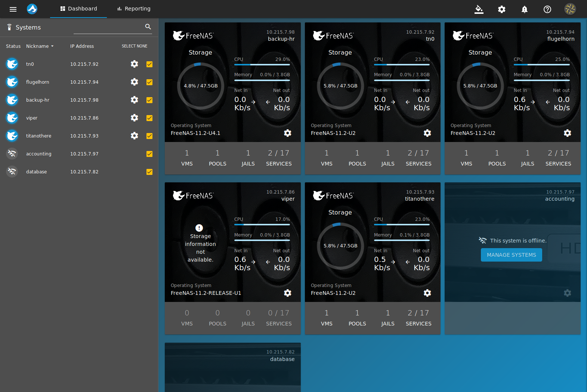Open gear settings for titanothere row
The width and height of the screenshot is (587, 392).
pyautogui.click(x=135, y=136)
